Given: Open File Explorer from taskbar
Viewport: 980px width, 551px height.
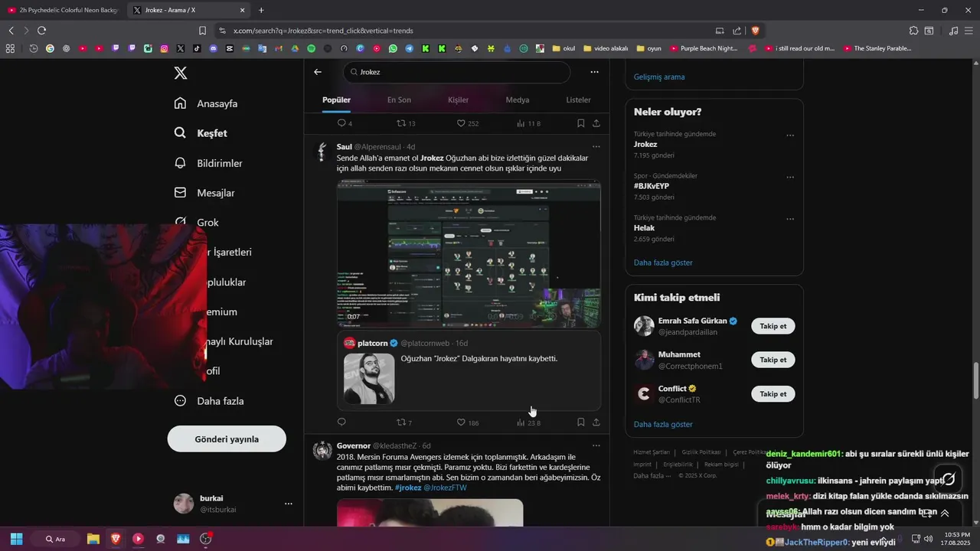Looking at the screenshot, I should (93, 539).
